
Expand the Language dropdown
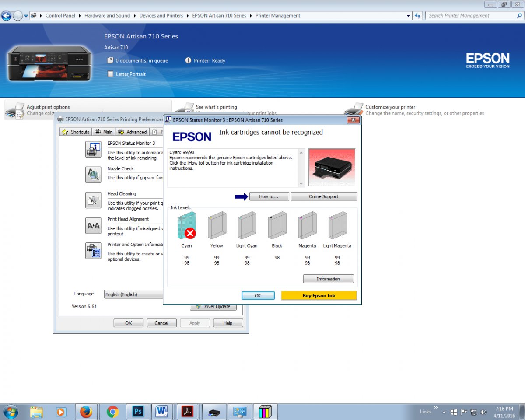[x=133, y=294]
